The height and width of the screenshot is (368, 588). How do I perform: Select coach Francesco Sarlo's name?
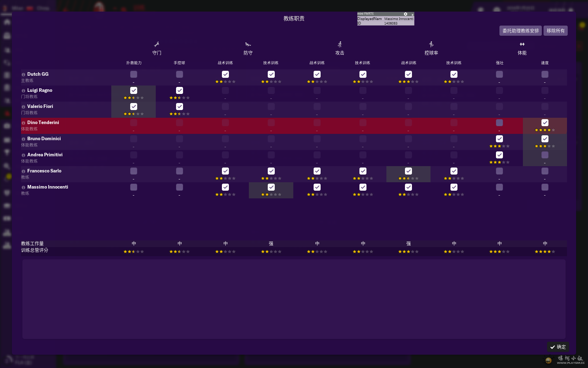[44, 171]
